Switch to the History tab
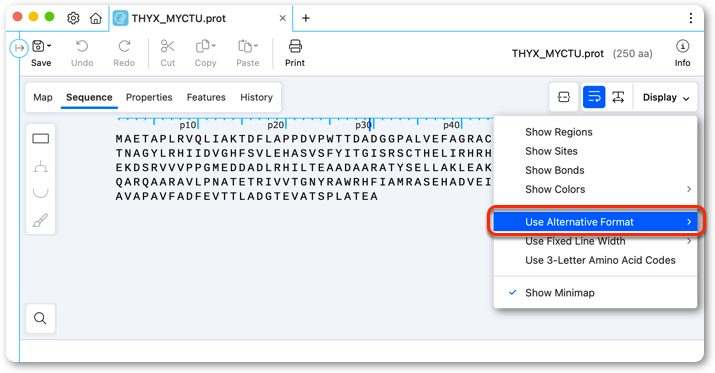This screenshot has height=373, width=715. (256, 97)
